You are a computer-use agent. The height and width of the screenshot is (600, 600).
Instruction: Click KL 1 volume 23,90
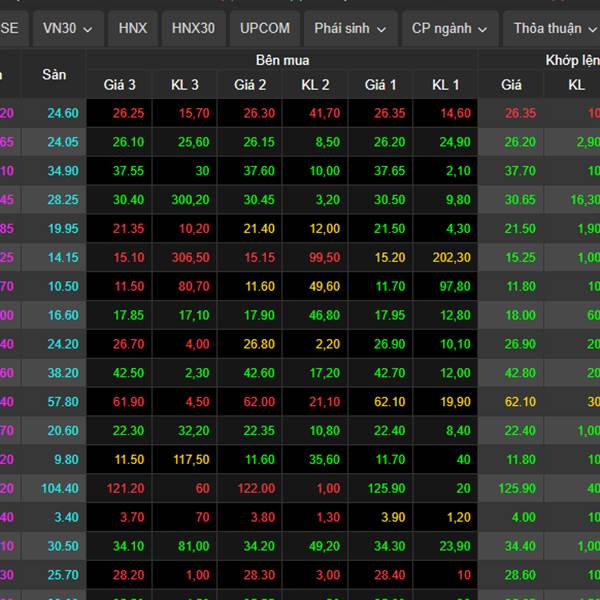455,546
